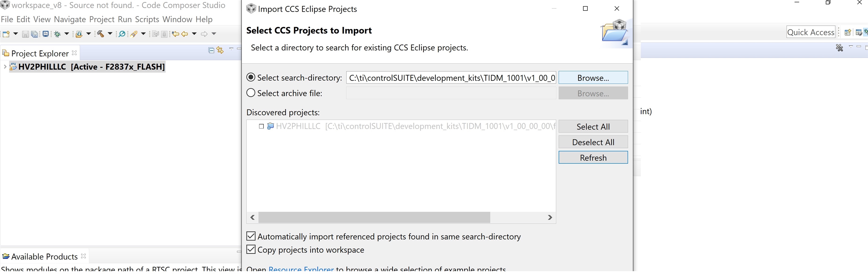Choose the Select search-directory radio button
This screenshot has width=868, height=278.
tap(251, 77)
